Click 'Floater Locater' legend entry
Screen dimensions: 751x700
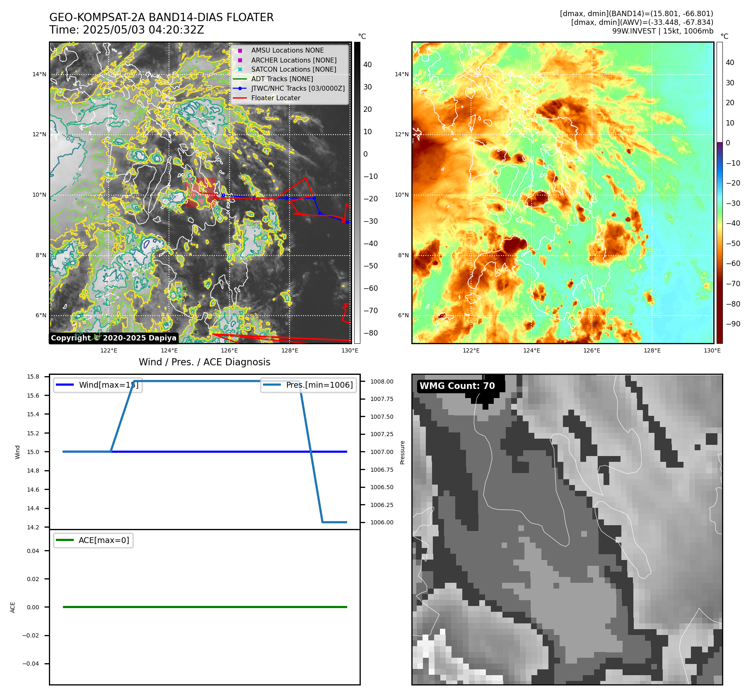[x=276, y=98]
